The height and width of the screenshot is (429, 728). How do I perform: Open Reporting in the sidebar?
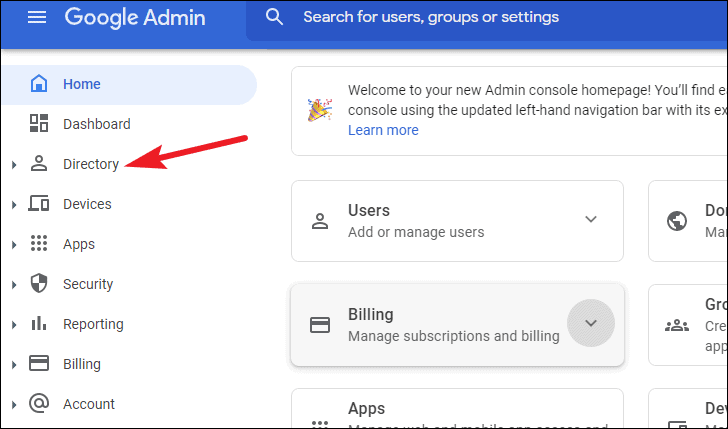[93, 324]
